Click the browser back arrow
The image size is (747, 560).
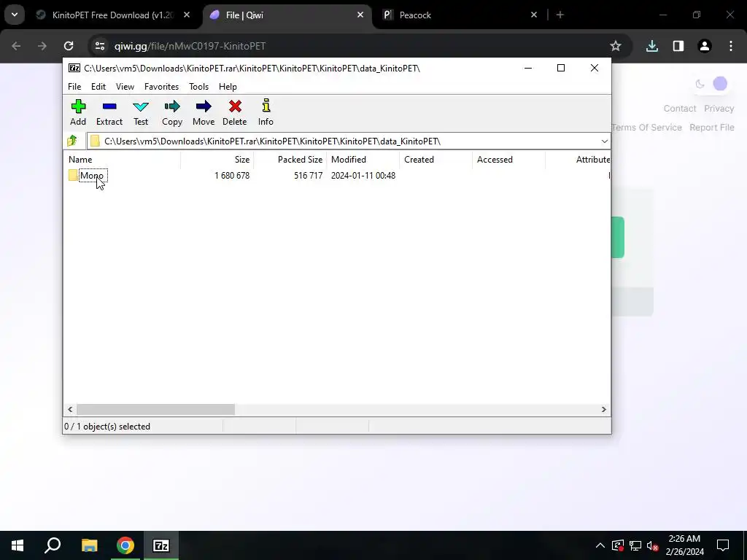point(16,46)
